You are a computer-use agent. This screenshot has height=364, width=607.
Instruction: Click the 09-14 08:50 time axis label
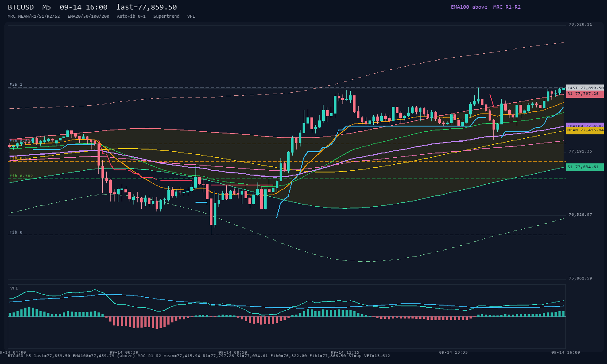click(x=233, y=352)
